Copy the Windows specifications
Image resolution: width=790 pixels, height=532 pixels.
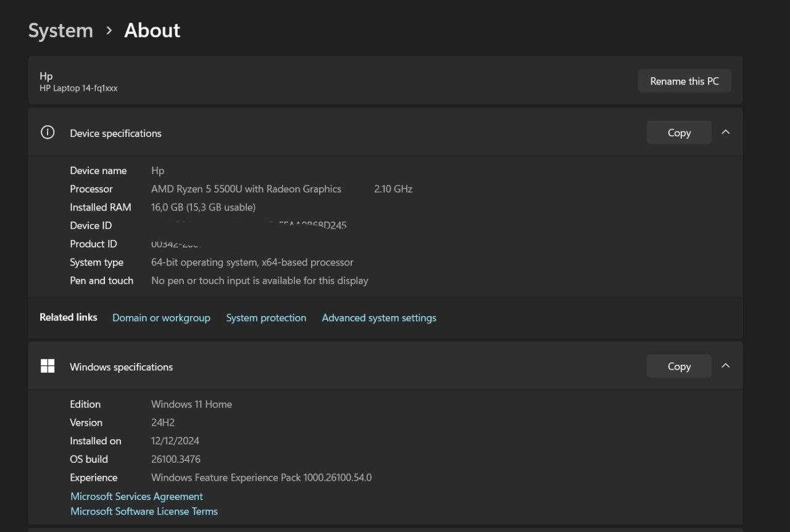pyautogui.click(x=679, y=366)
